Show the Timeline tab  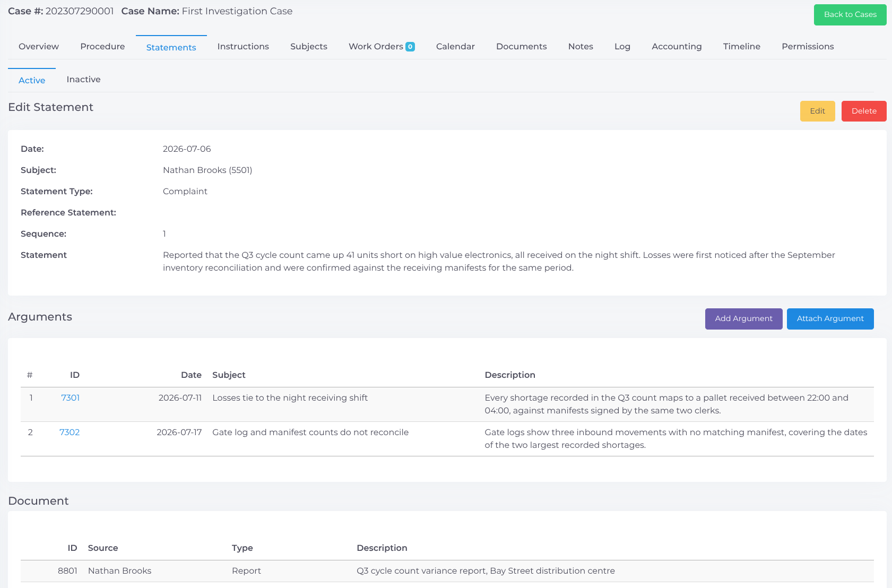click(x=741, y=47)
